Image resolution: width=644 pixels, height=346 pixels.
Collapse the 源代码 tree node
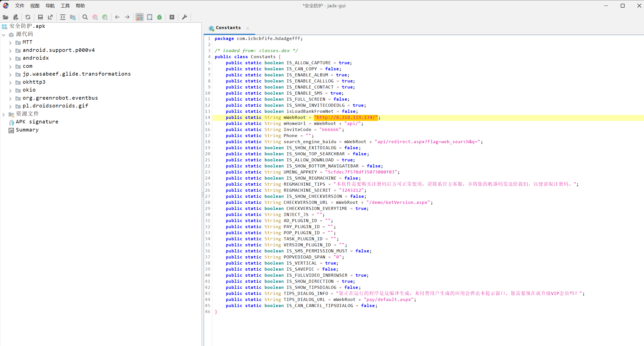click(x=4, y=35)
